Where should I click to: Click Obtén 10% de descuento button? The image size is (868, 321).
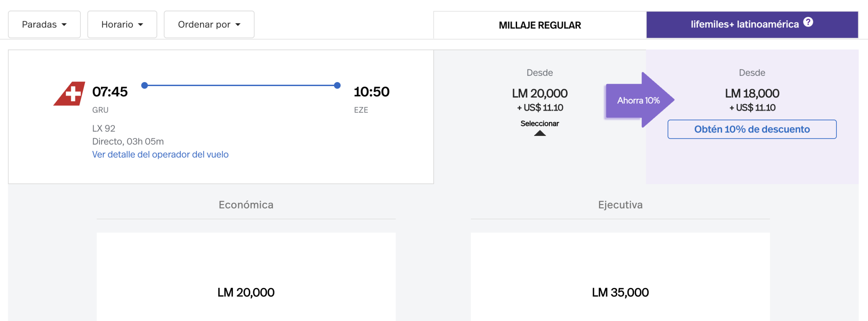[752, 129]
